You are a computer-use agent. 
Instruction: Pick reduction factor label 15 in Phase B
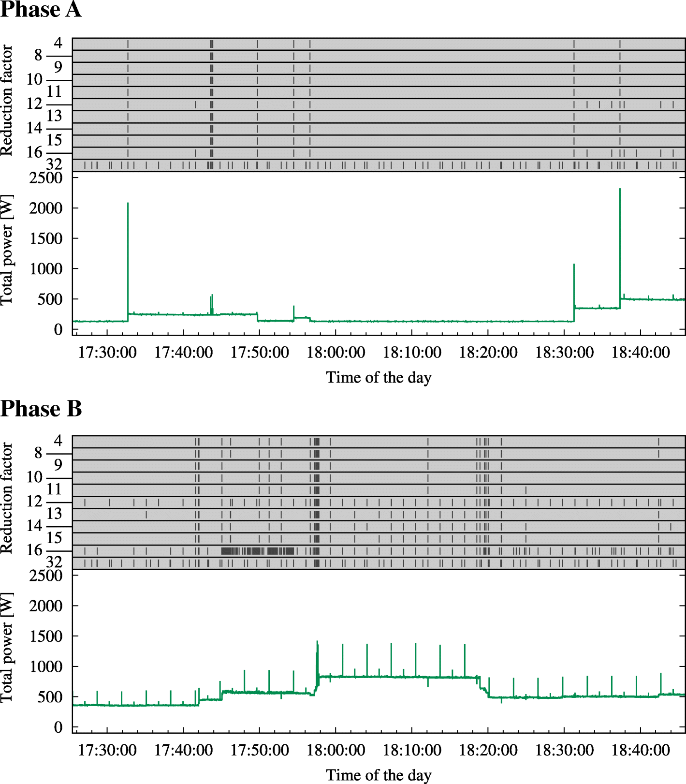(x=54, y=538)
